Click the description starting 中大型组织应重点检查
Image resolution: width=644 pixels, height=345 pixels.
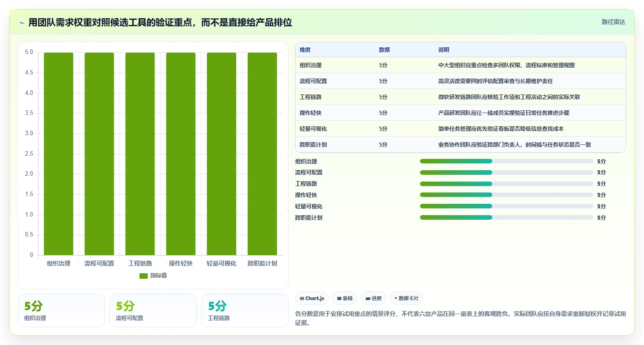tap(506, 65)
